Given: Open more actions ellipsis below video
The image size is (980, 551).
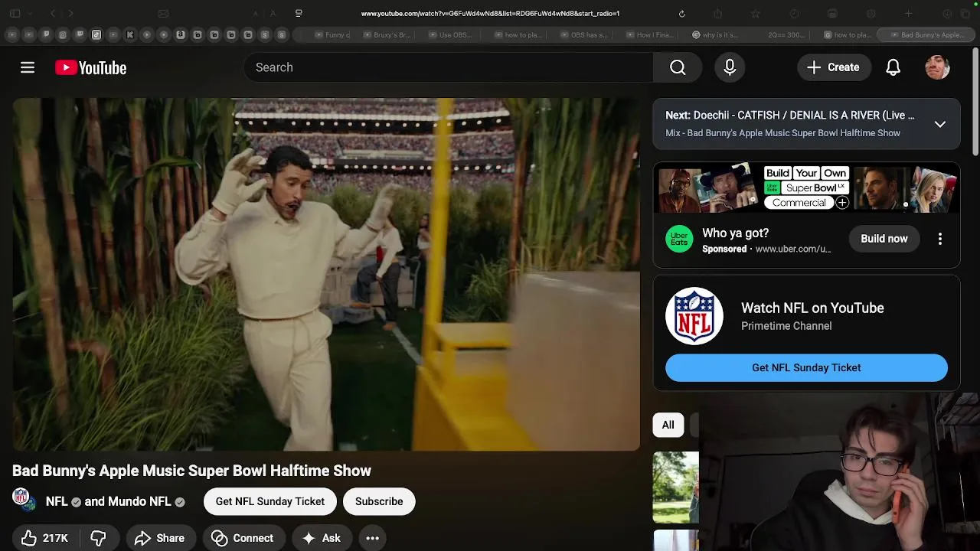Looking at the screenshot, I should click(372, 538).
